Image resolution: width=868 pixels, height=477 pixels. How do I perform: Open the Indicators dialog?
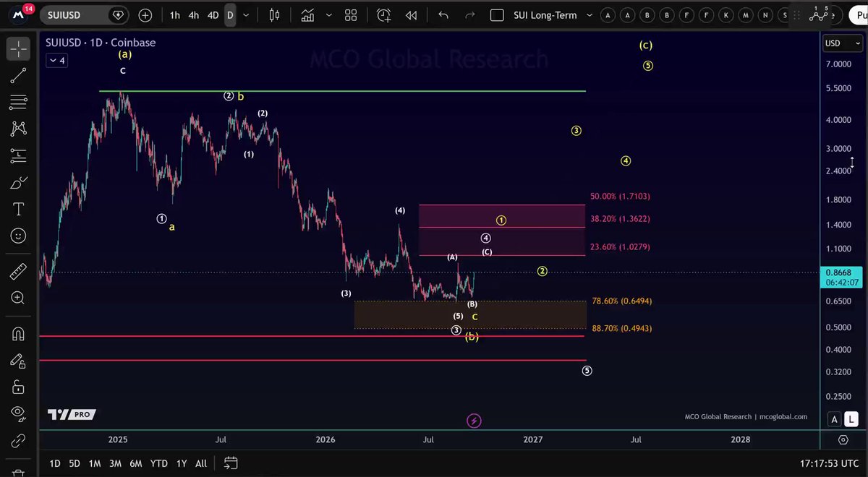coord(308,15)
